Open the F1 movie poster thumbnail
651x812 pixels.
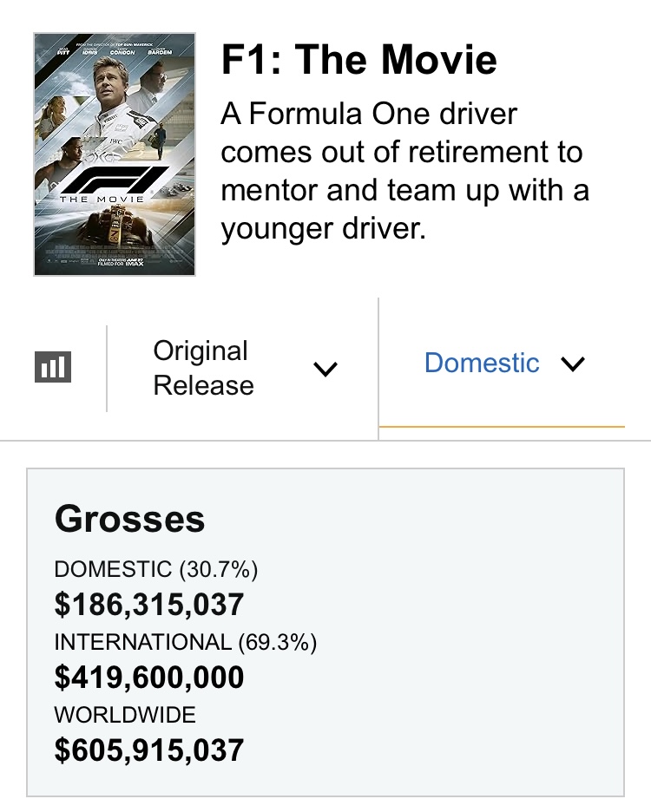pos(115,154)
